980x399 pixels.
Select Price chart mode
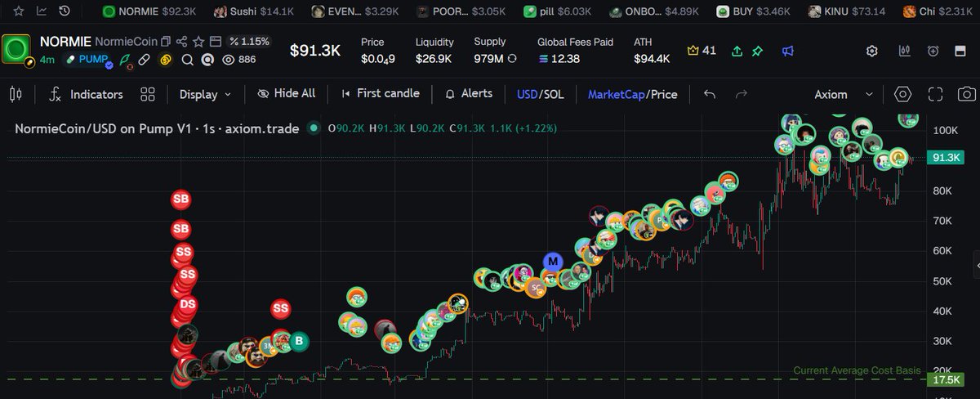[665, 94]
